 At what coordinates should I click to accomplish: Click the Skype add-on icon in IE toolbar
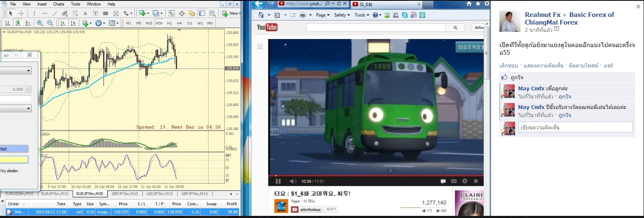[x=405, y=15]
